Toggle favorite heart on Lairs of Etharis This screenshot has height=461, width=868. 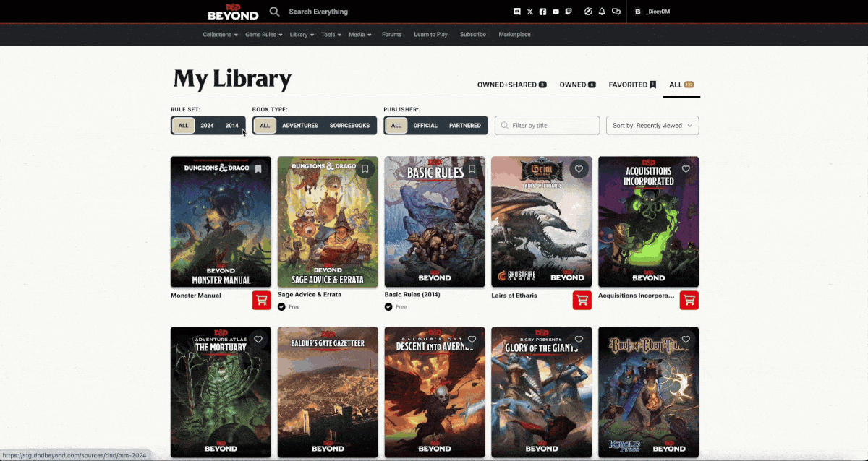pyautogui.click(x=579, y=169)
